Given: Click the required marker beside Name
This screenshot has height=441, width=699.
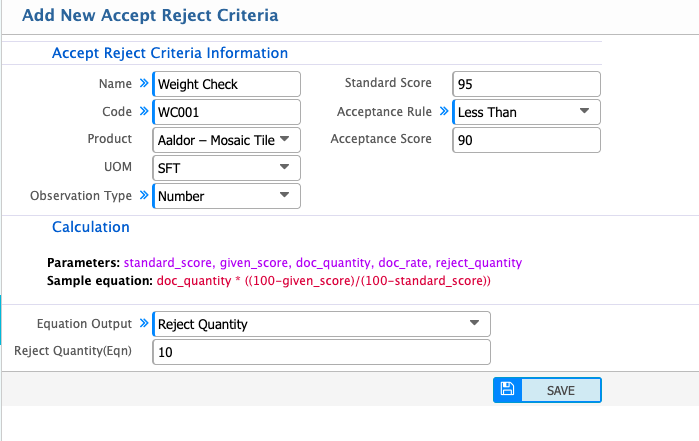Looking at the screenshot, I should pos(142,84).
